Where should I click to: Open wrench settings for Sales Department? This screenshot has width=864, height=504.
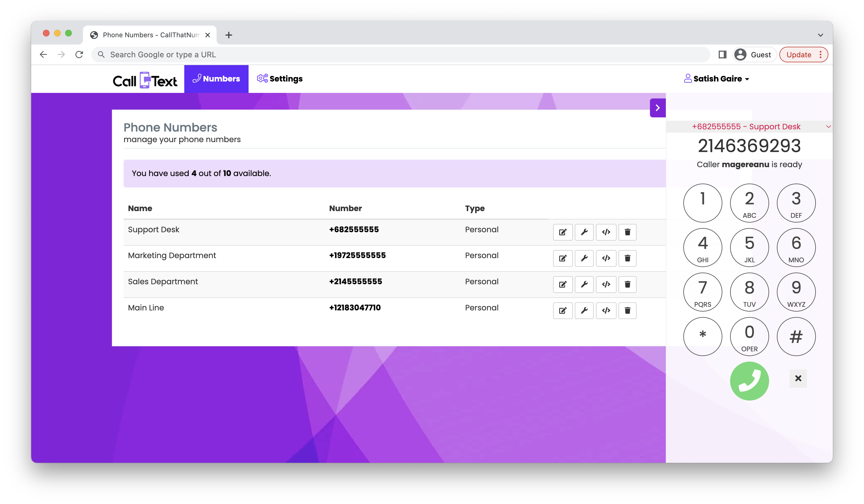click(x=584, y=284)
